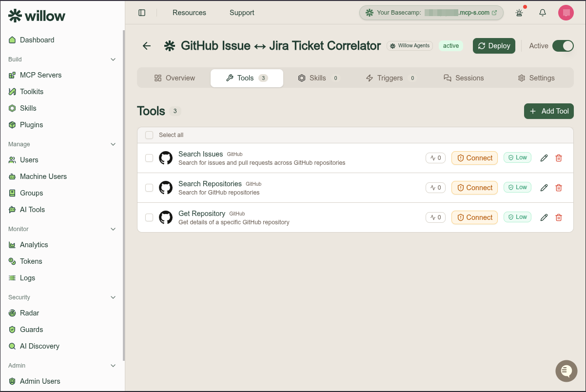
Task: Open the Sessions tab
Action: [x=464, y=78]
